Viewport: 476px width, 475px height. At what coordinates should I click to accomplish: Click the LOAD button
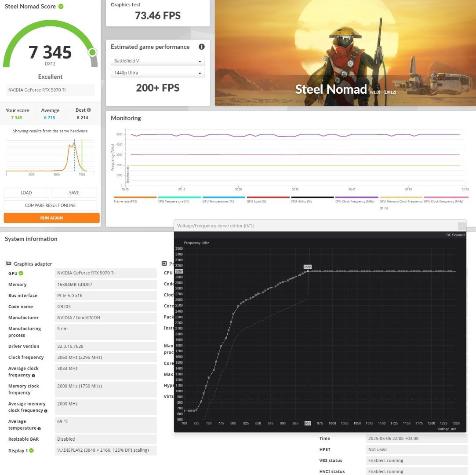(26, 193)
